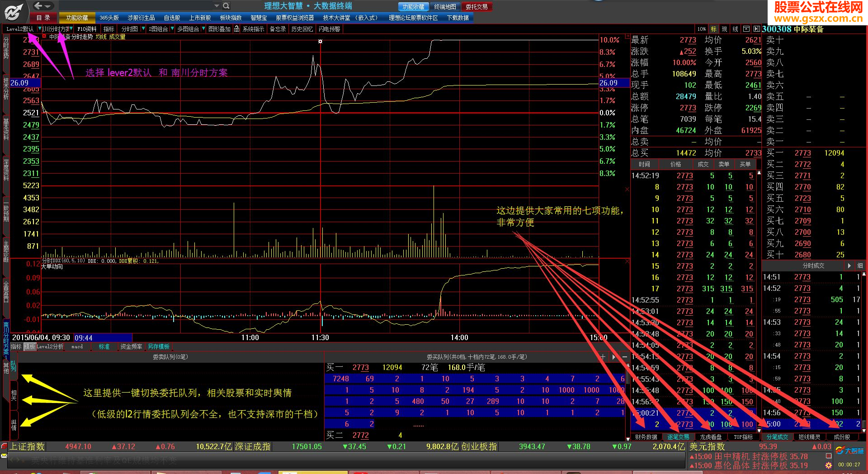Open the 自选股 tab
The width and height of the screenshot is (868, 474).
click(x=172, y=18)
